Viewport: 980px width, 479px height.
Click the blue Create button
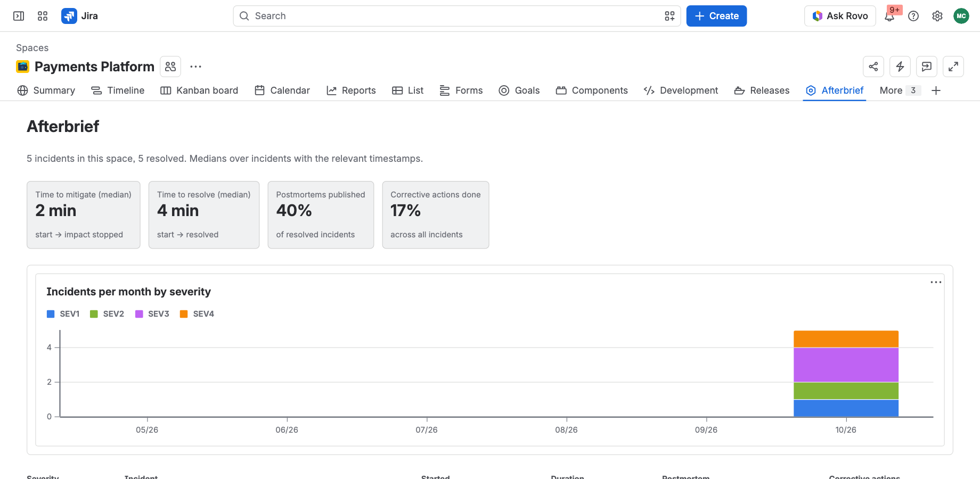pyautogui.click(x=716, y=16)
